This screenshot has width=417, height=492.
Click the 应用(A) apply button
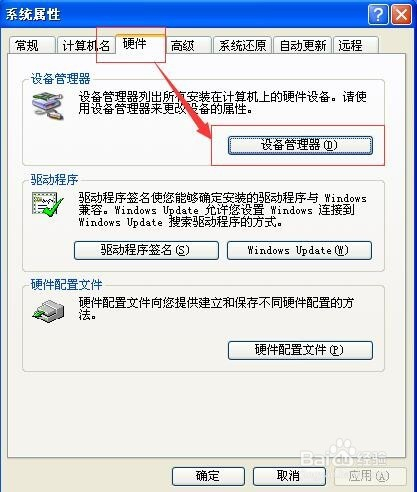pos(369,476)
